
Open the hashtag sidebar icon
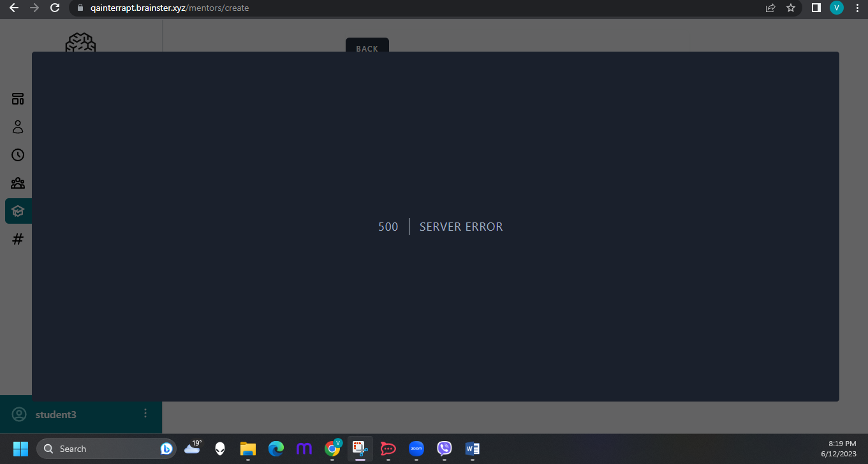18,239
